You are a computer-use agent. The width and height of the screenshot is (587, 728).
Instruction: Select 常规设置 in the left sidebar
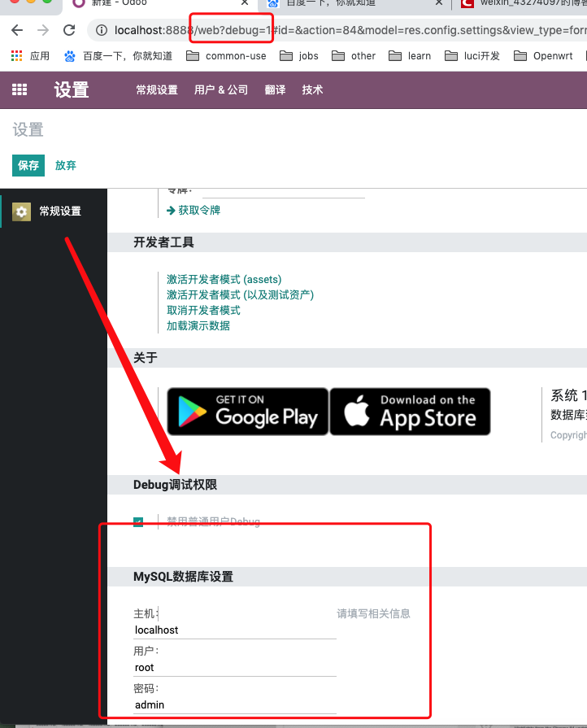click(x=54, y=211)
